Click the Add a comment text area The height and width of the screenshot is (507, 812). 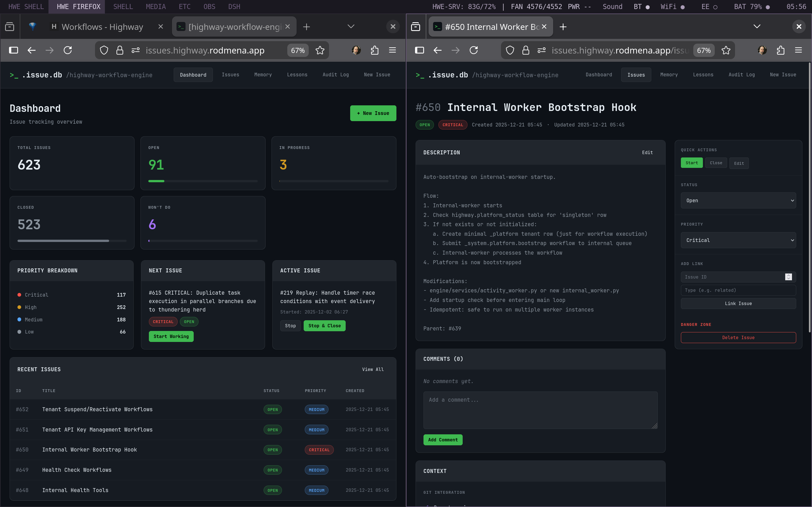tap(540, 410)
